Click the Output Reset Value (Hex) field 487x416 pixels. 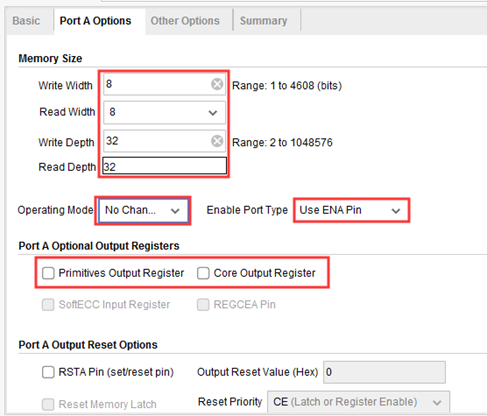pos(384,372)
